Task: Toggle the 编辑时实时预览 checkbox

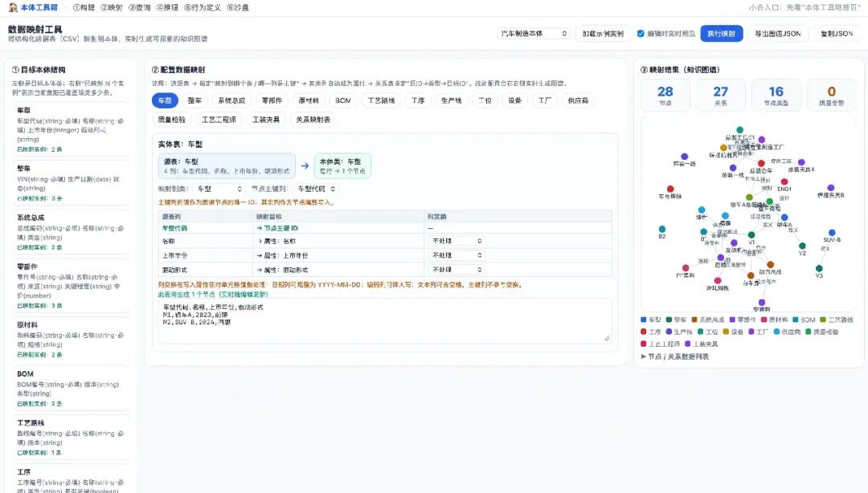Action: [x=641, y=34]
